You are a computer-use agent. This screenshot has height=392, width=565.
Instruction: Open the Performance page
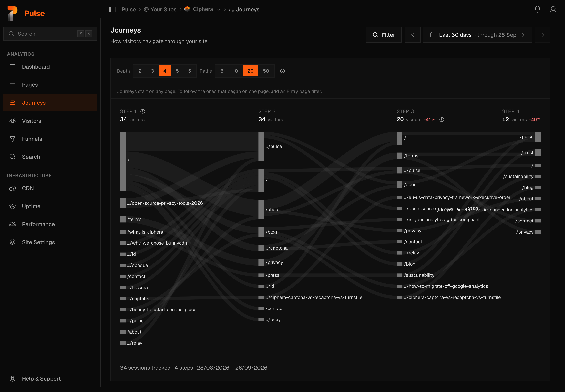click(50, 224)
